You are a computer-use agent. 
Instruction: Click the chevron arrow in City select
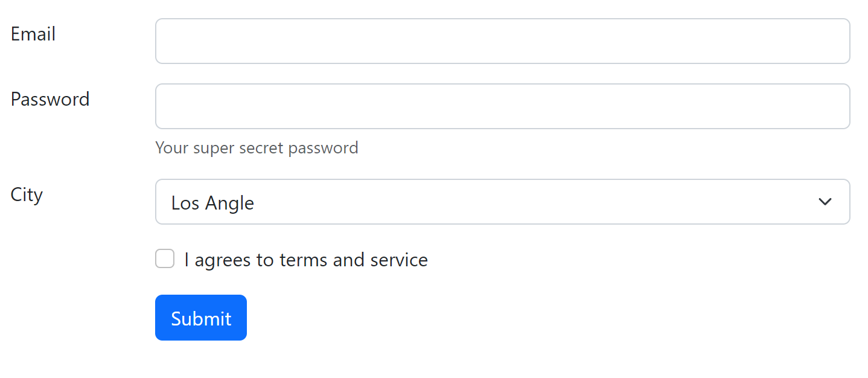(x=825, y=202)
